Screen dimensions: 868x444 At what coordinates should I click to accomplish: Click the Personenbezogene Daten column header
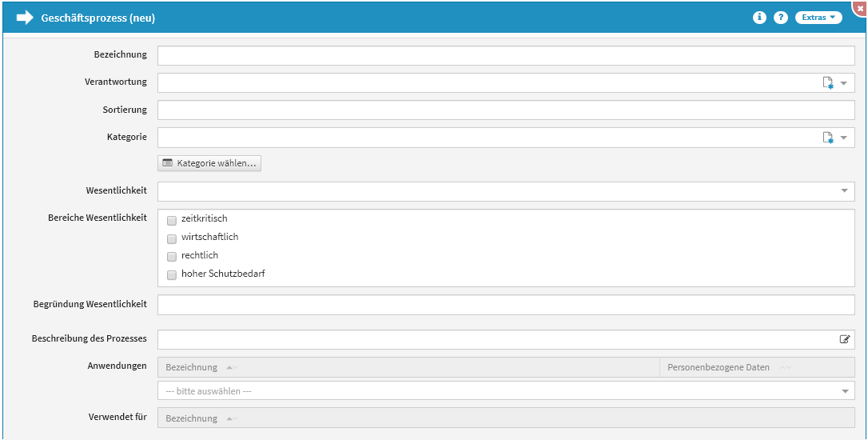(757, 367)
